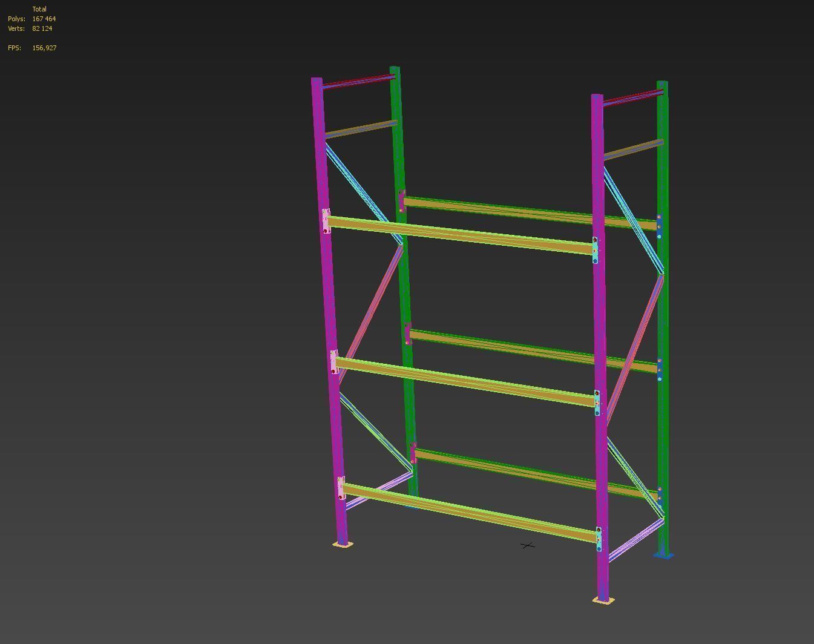Viewport: 814px width, 644px height.
Task: Click the Verts: label
Action: [16, 28]
